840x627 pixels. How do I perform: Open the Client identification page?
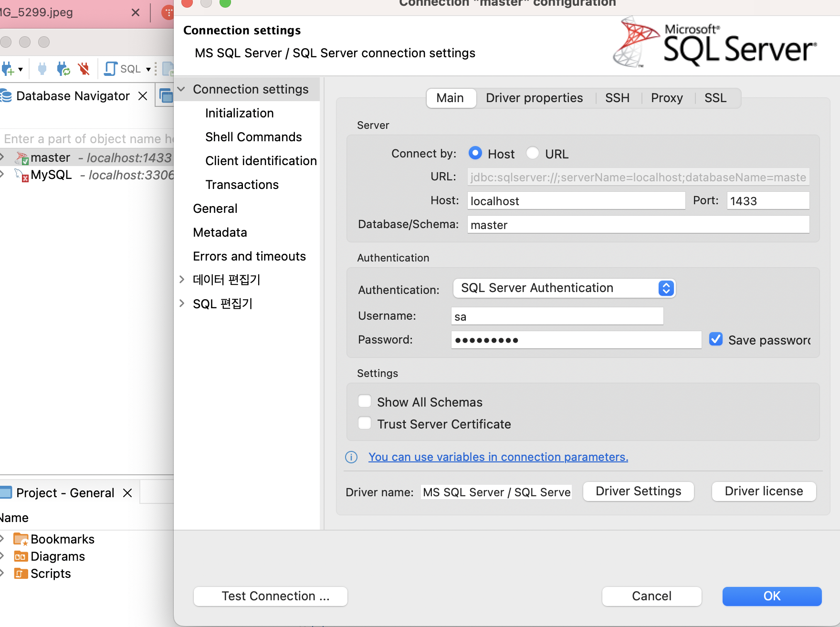261,161
